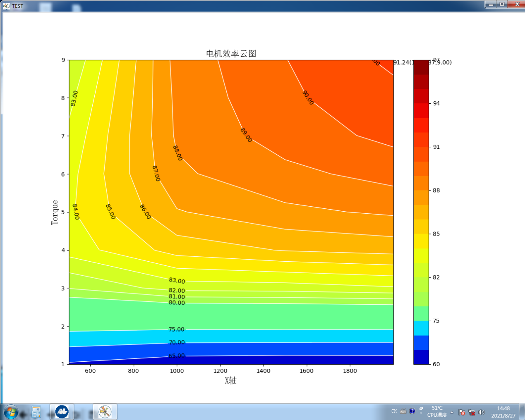
Task: Click the x-axis tick label 1000
Action: point(177,371)
